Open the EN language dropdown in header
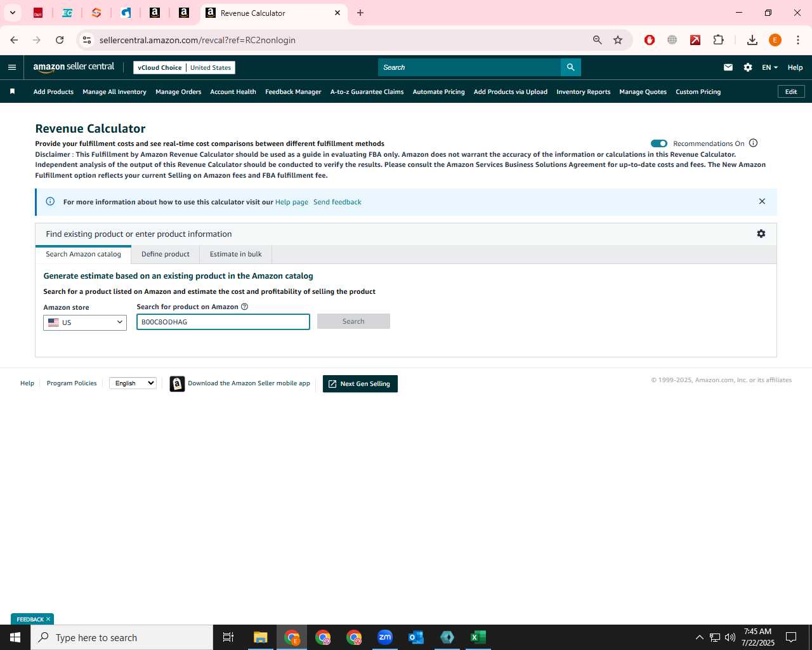Screen dimensions: 812x650 click(769, 67)
